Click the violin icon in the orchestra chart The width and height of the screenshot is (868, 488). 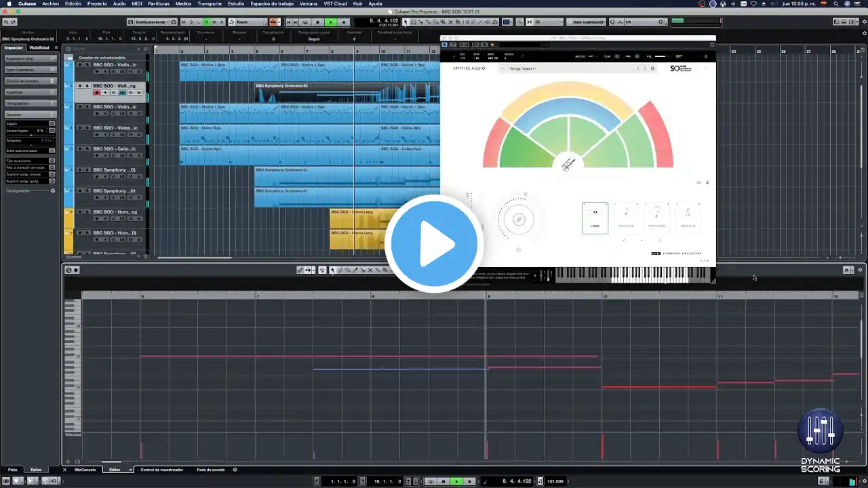[x=568, y=164]
